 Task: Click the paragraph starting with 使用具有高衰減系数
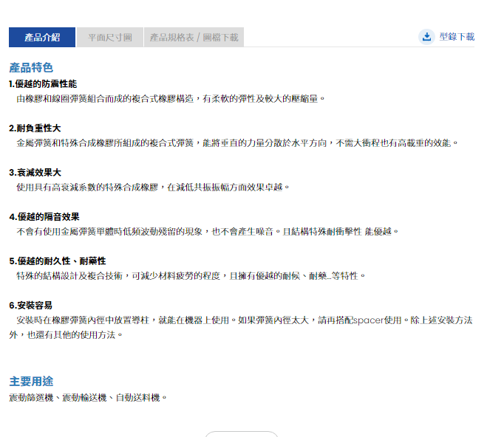153,187
